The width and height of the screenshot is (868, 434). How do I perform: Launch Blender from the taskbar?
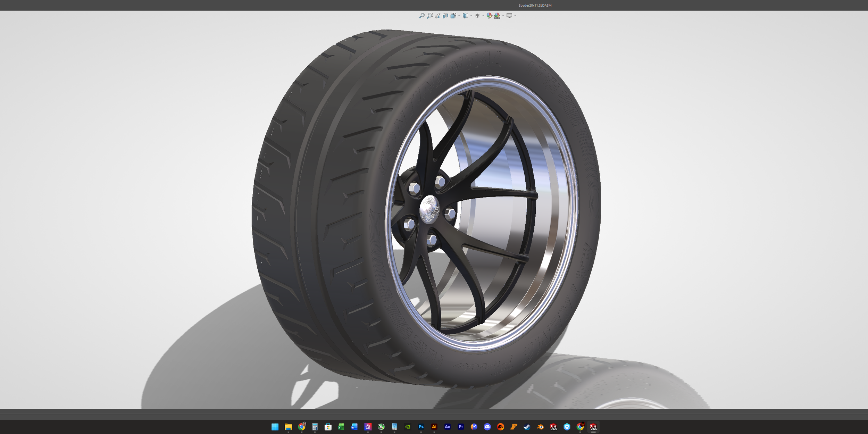click(x=540, y=427)
